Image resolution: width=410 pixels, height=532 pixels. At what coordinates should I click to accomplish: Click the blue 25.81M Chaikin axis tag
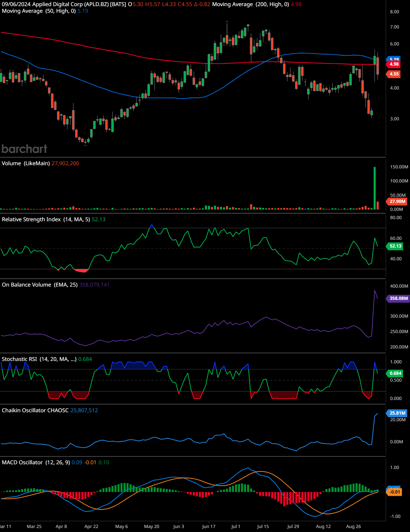[x=397, y=413]
